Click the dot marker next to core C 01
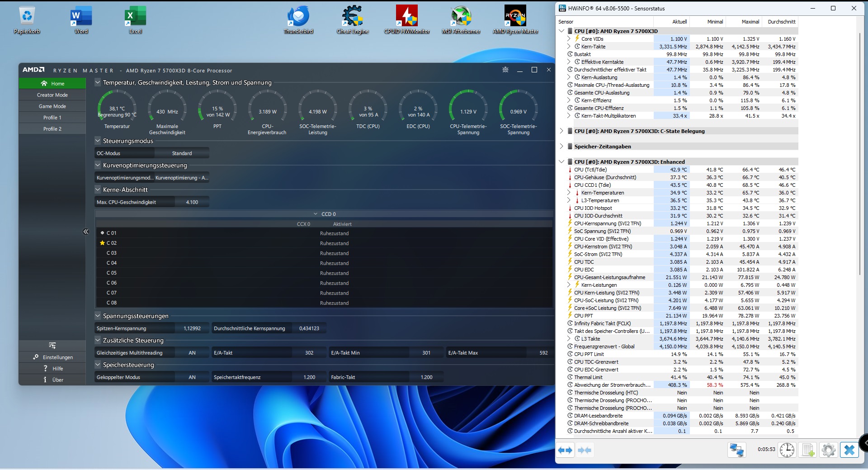This screenshot has height=470, width=868. click(x=102, y=233)
